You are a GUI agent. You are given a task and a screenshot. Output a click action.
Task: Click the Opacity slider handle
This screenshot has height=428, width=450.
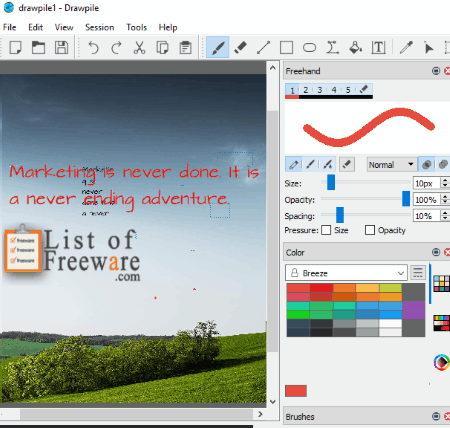click(x=406, y=199)
